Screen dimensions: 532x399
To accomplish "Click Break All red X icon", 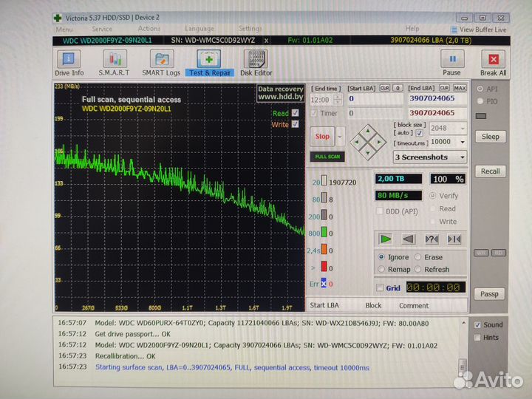I will click(494, 59).
